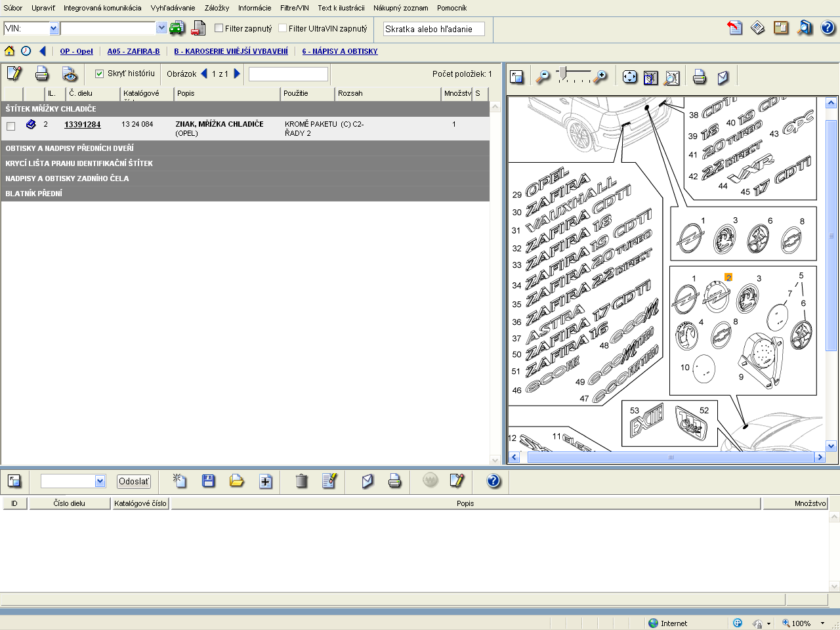Screen dimensions: 840x630
Task: Uncheck the Skryť históriu checkbox
Action: click(x=100, y=73)
